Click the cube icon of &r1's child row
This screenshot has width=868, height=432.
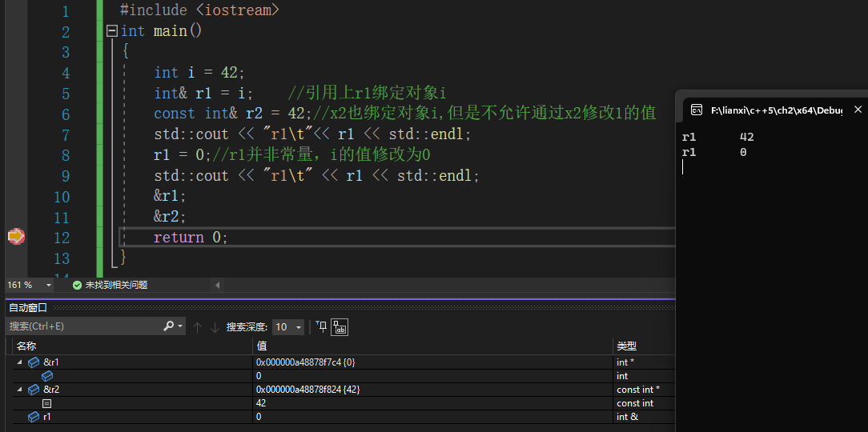coord(47,375)
